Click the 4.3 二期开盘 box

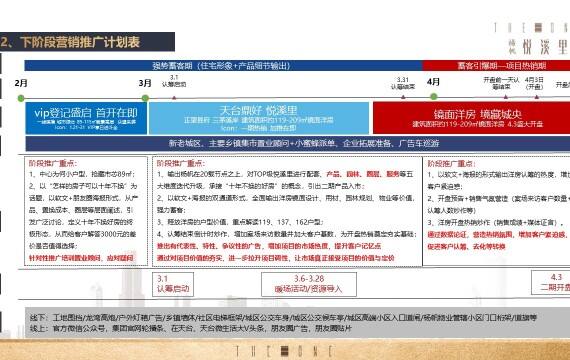tap(551, 282)
